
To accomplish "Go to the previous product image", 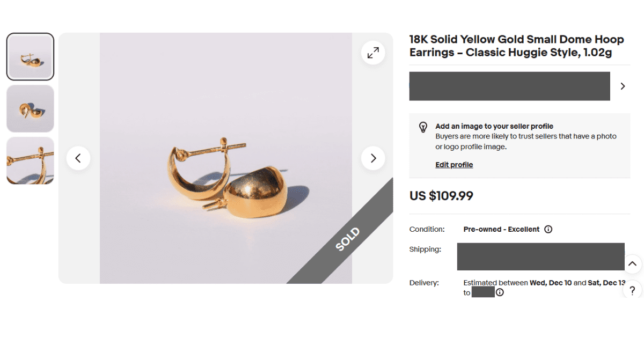I will 78,158.
